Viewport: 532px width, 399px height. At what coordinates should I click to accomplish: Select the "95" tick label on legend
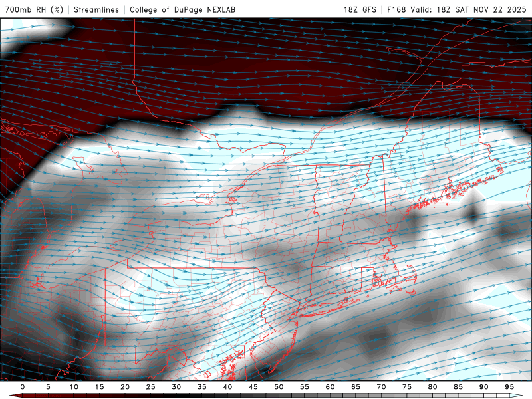[509, 387]
